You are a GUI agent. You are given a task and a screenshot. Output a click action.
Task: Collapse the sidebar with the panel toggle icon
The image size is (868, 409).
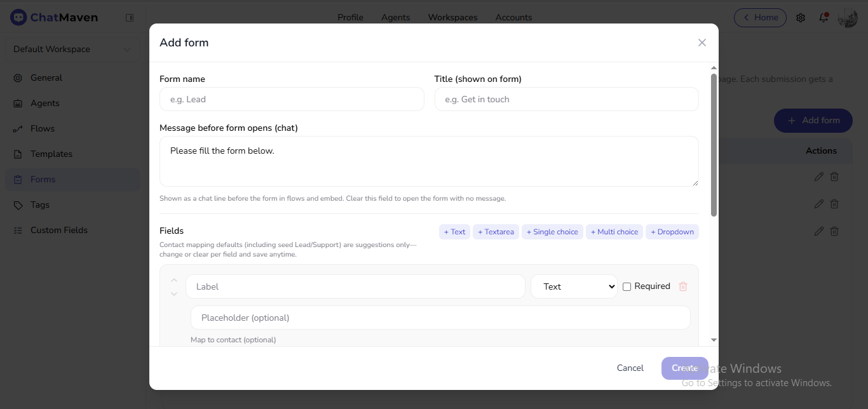tap(130, 18)
